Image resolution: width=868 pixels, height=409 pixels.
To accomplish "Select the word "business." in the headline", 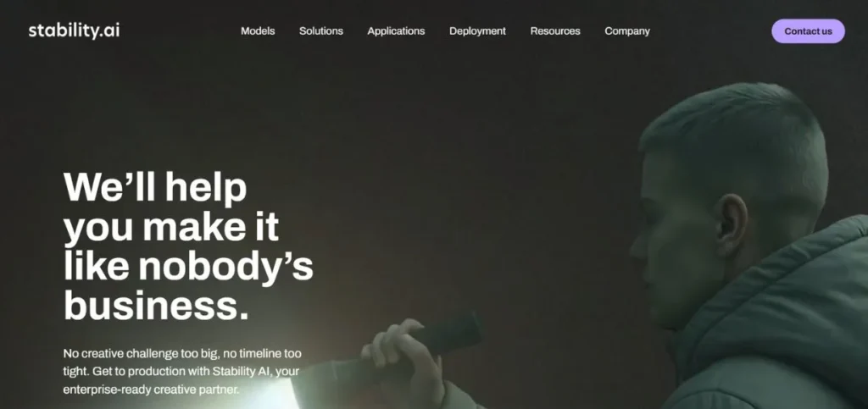I will coord(156,305).
